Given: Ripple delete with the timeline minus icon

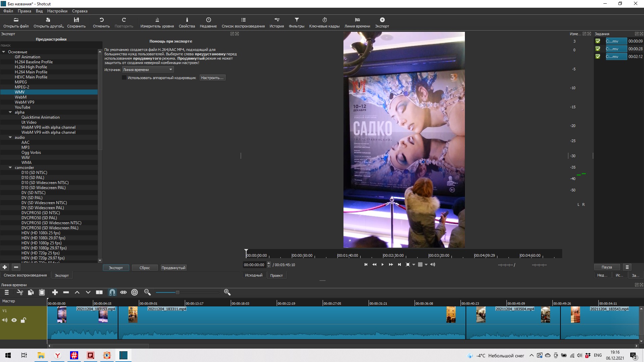Looking at the screenshot, I should tap(66, 292).
